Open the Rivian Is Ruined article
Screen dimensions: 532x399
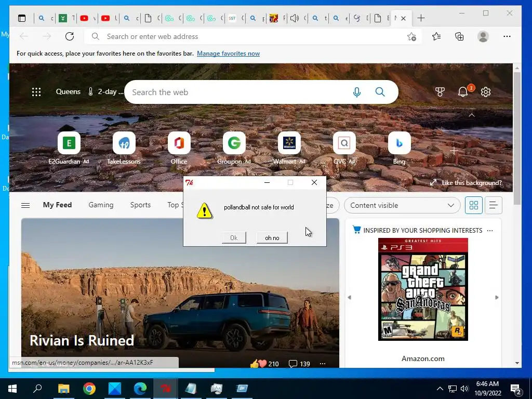[x=82, y=340]
